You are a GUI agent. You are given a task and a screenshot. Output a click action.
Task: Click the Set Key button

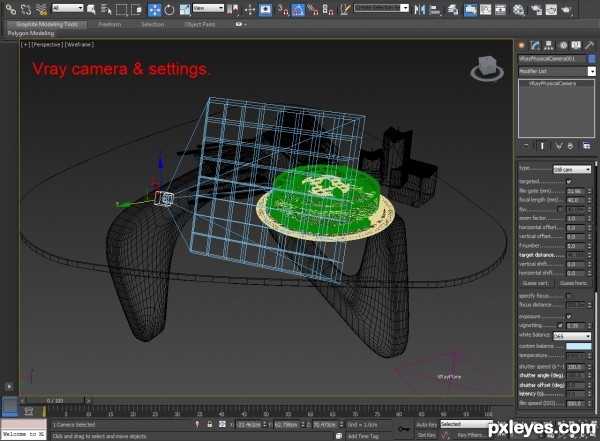pos(427,435)
